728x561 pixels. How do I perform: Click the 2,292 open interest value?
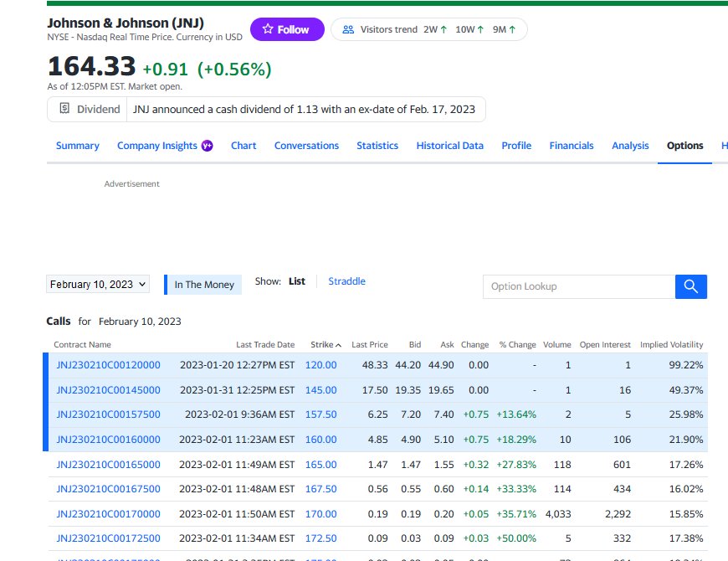[x=618, y=514]
